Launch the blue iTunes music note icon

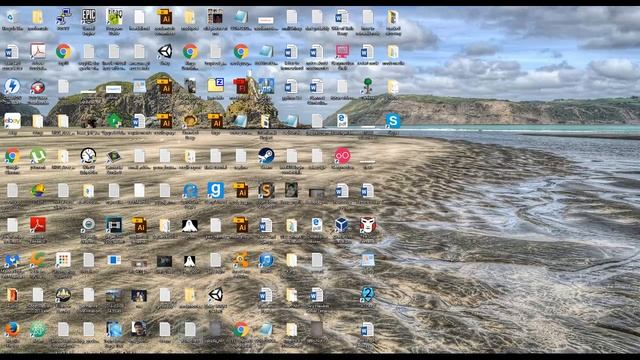coord(266,260)
